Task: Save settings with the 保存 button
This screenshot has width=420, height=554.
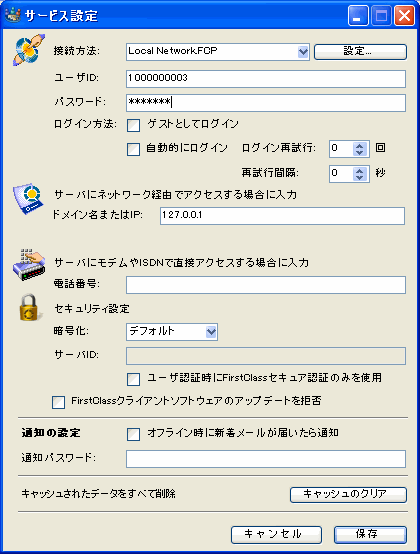Action: [370, 535]
